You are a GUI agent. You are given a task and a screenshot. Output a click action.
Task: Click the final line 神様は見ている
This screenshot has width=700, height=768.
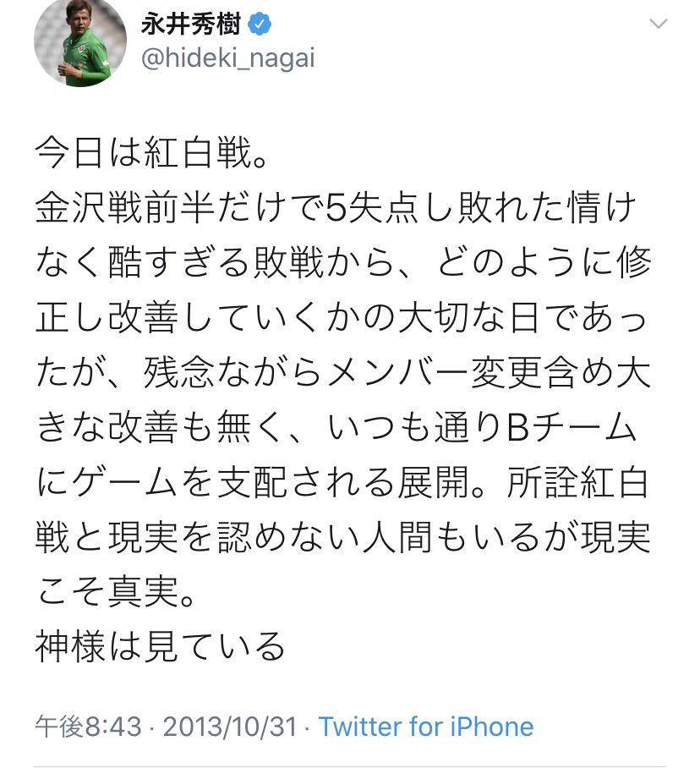click(x=161, y=647)
